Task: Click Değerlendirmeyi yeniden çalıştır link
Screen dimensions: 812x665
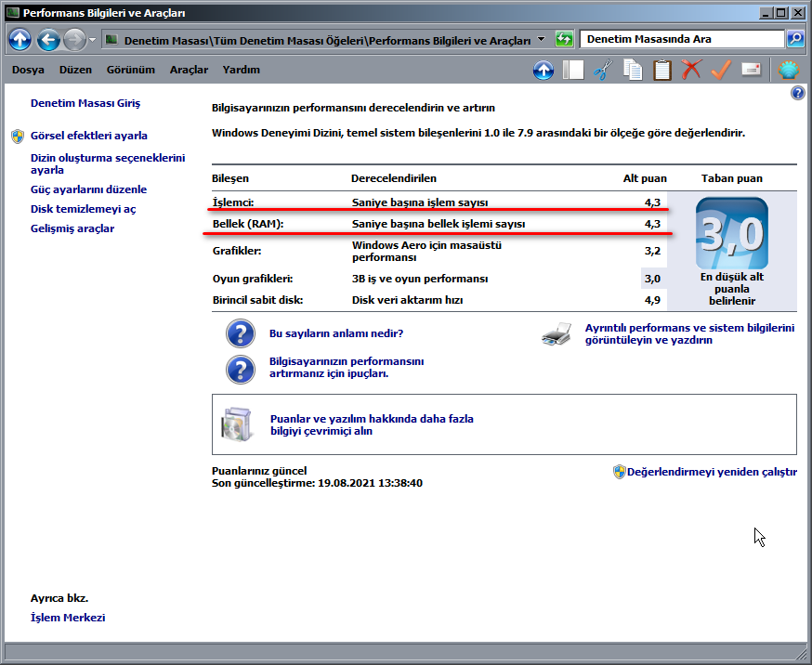Action: point(712,472)
